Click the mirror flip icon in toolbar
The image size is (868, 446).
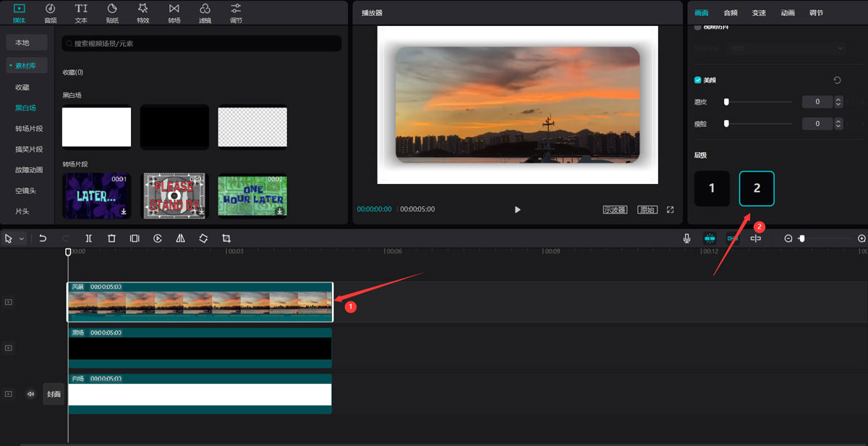[180, 238]
